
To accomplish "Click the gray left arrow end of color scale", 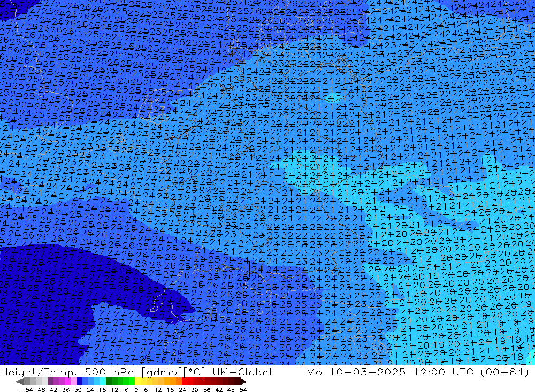I will click(x=19, y=381).
